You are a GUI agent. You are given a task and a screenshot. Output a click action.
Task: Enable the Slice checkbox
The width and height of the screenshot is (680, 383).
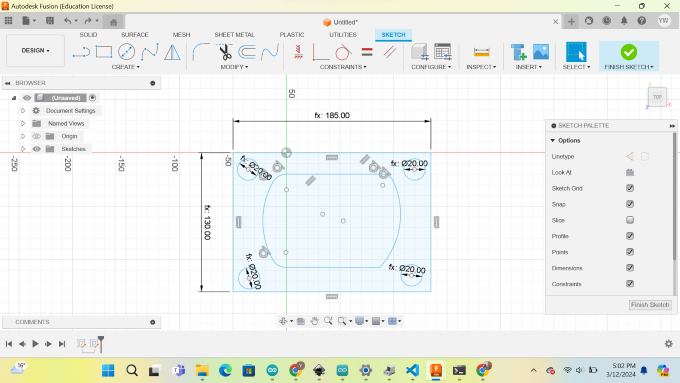click(x=630, y=220)
